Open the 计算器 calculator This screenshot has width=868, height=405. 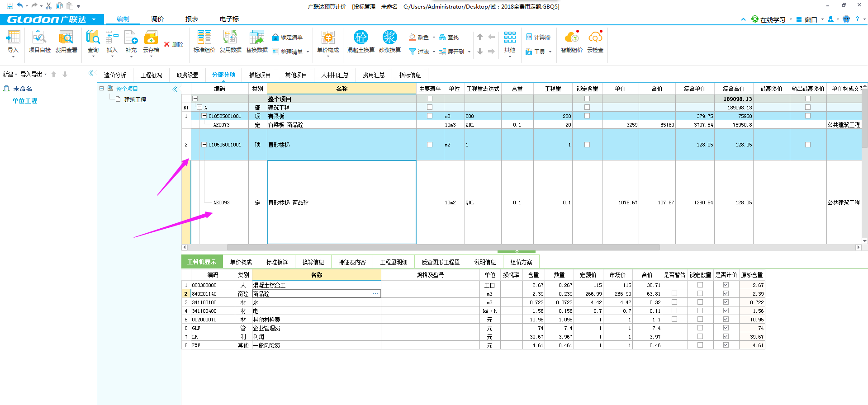pos(538,37)
